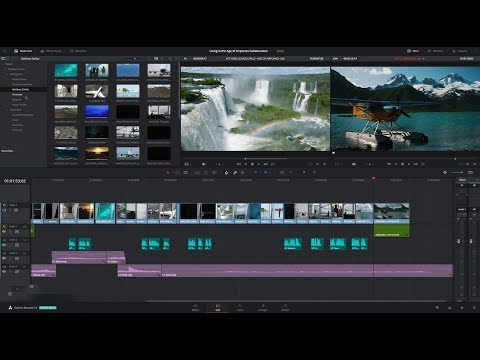Screen dimensions: 480x360
Task: Click the source viewer scrubber bar
Action: click(x=255, y=159)
